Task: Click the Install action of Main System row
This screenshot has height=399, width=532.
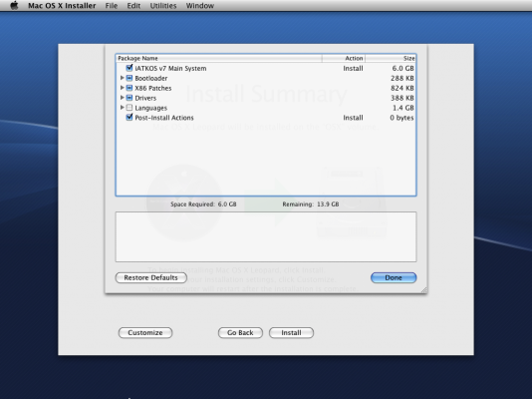Action: (353, 68)
